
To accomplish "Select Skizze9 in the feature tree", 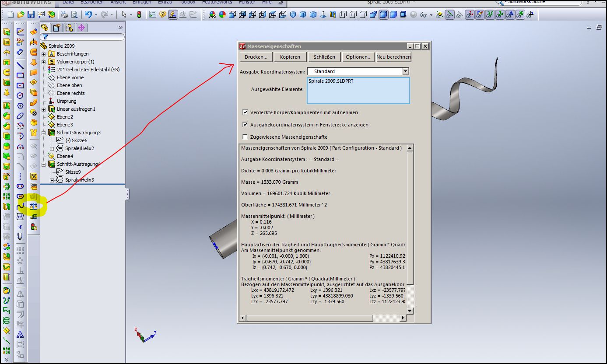I will [73, 172].
